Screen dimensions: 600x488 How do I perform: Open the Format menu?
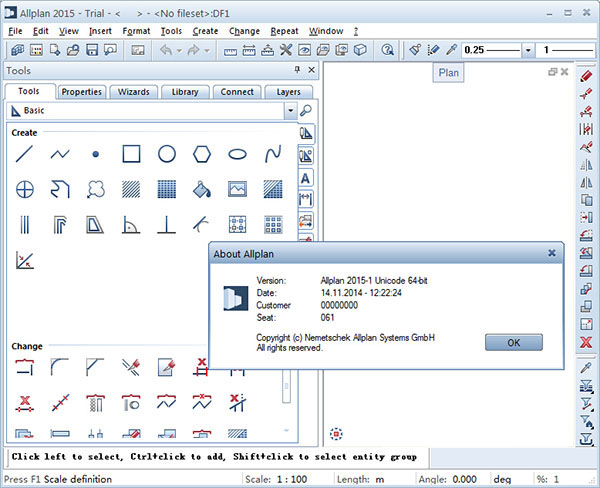click(x=136, y=31)
